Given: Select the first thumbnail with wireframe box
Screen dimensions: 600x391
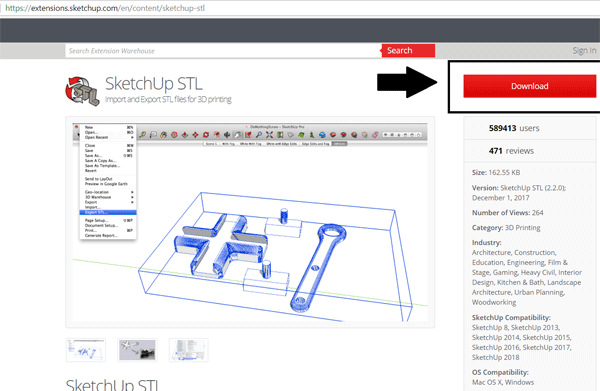Looking at the screenshot, I should click(86, 350).
